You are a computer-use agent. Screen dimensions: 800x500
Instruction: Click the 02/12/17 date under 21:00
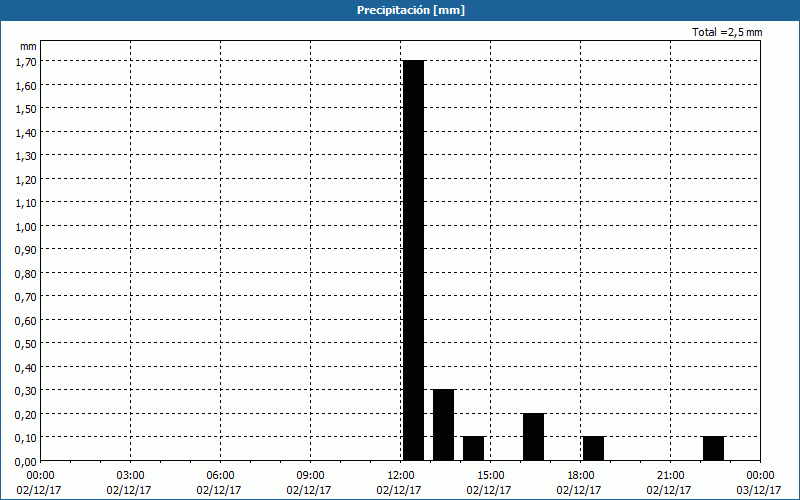(669, 490)
